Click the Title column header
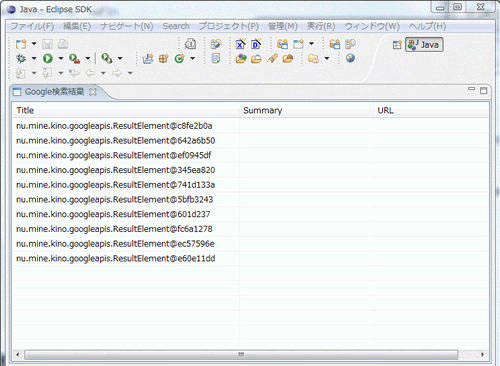 [x=126, y=110]
